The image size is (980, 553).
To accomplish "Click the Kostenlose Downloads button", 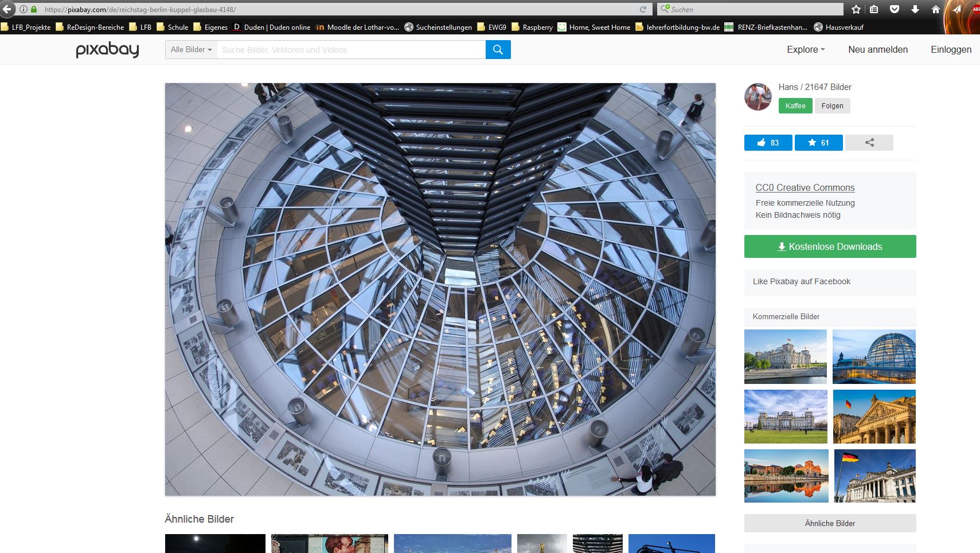I will click(830, 246).
